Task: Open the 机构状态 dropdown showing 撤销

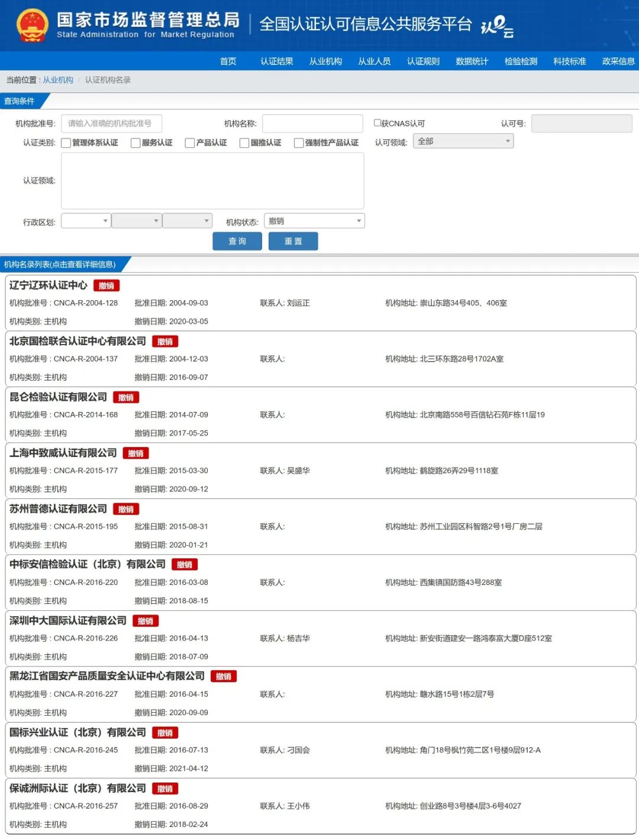Action: pos(314,221)
